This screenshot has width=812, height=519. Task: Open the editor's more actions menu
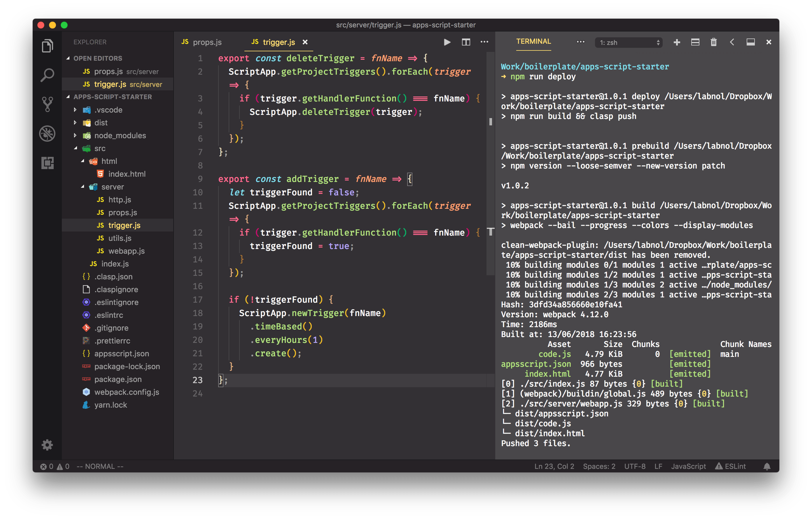[x=484, y=42]
